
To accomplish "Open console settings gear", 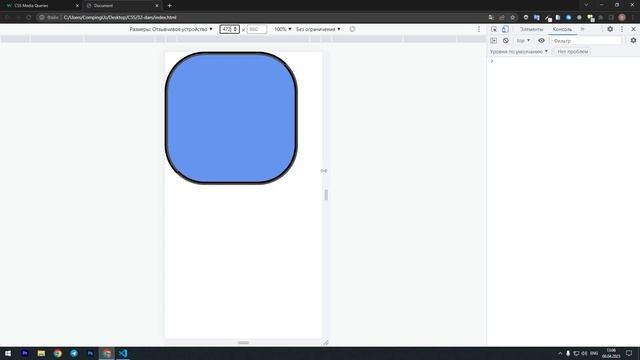I will [633, 41].
